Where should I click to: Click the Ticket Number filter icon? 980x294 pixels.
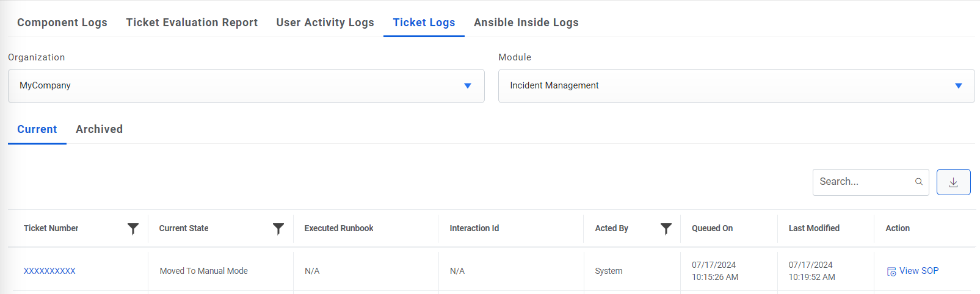point(132,229)
